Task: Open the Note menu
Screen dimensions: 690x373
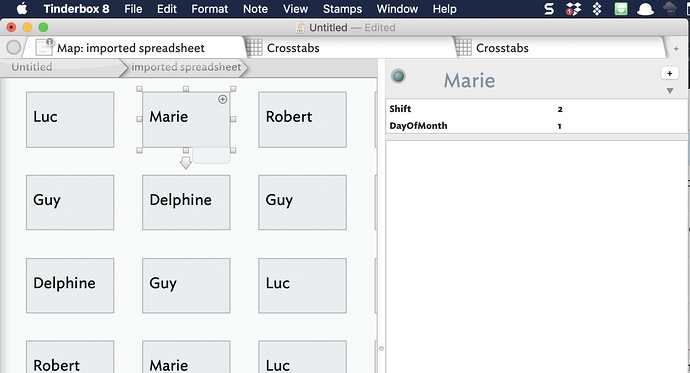Action: [255, 9]
